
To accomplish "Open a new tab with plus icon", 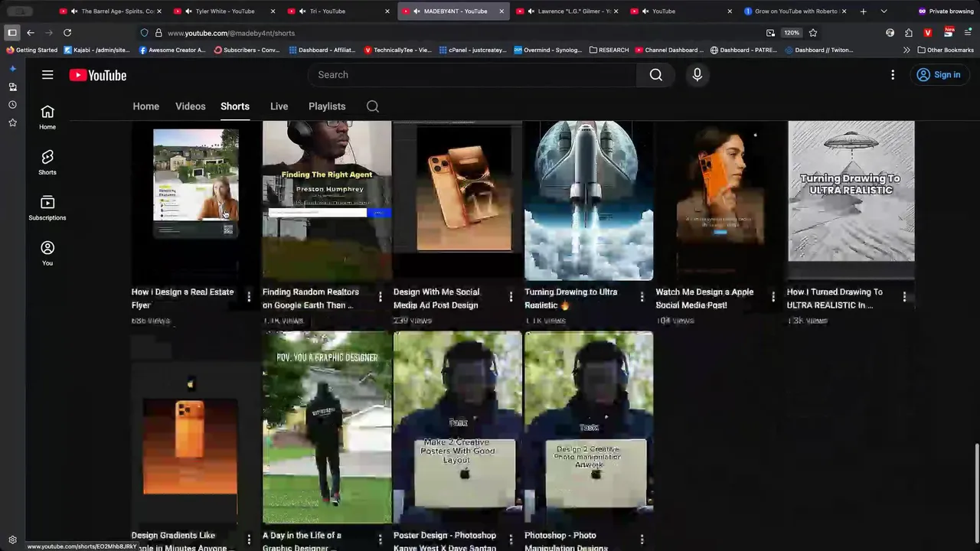I will click(863, 11).
